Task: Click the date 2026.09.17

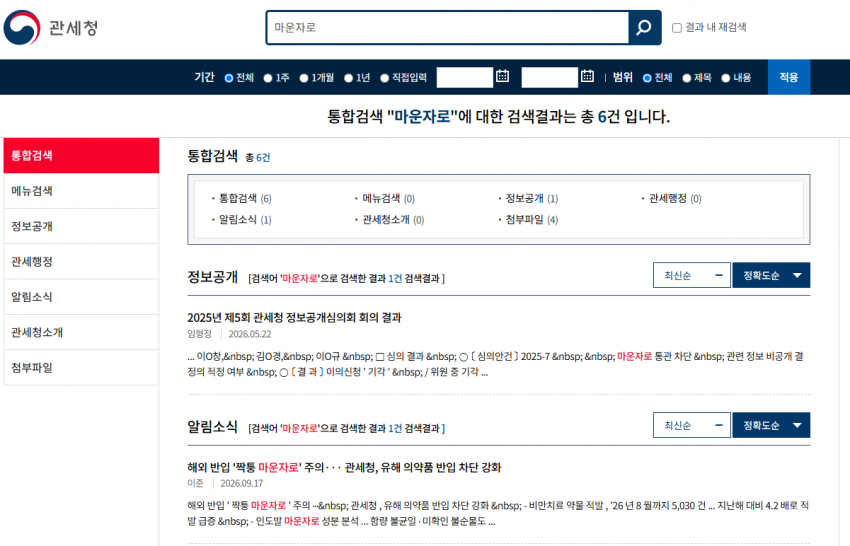Action: [x=242, y=483]
